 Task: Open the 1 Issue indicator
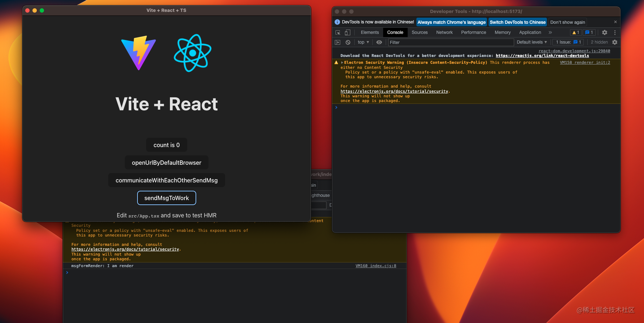pyautogui.click(x=568, y=42)
